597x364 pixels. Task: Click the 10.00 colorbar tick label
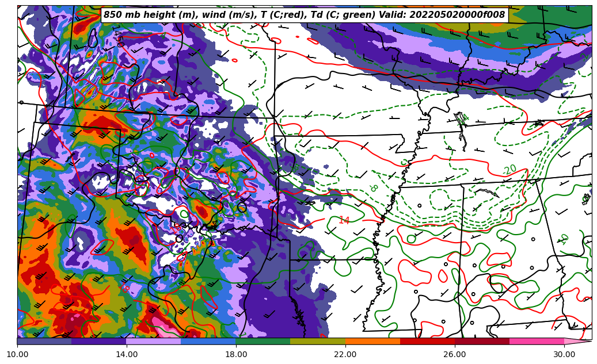[x=17, y=354]
